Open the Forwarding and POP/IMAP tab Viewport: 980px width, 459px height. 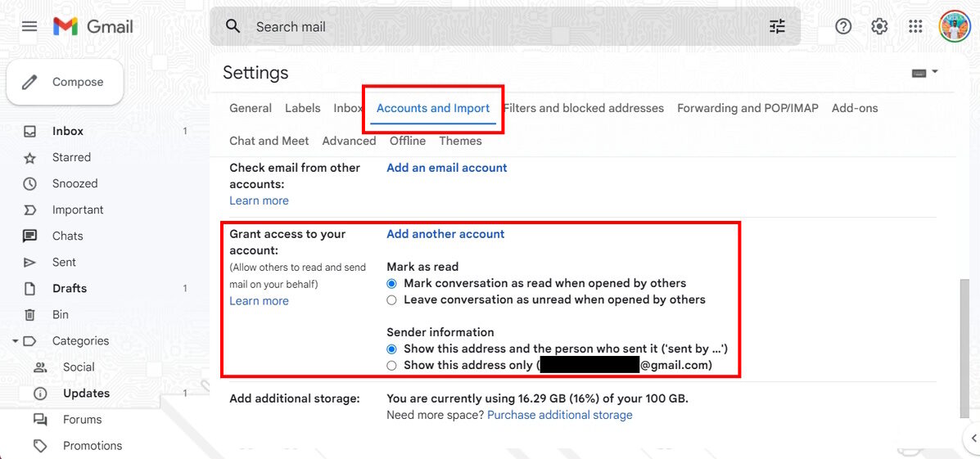pyautogui.click(x=747, y=108)
